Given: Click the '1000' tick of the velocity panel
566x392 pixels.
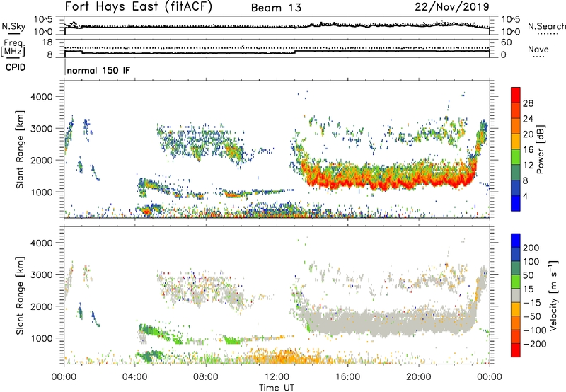Looking at the screenshot, I should point(41,338).
